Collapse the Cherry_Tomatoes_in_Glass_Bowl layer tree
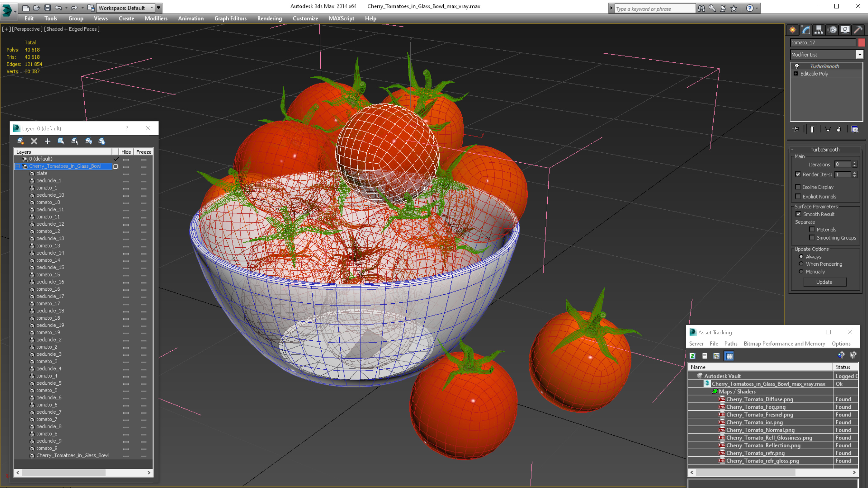868x488 pixels. tap(17, 166)
